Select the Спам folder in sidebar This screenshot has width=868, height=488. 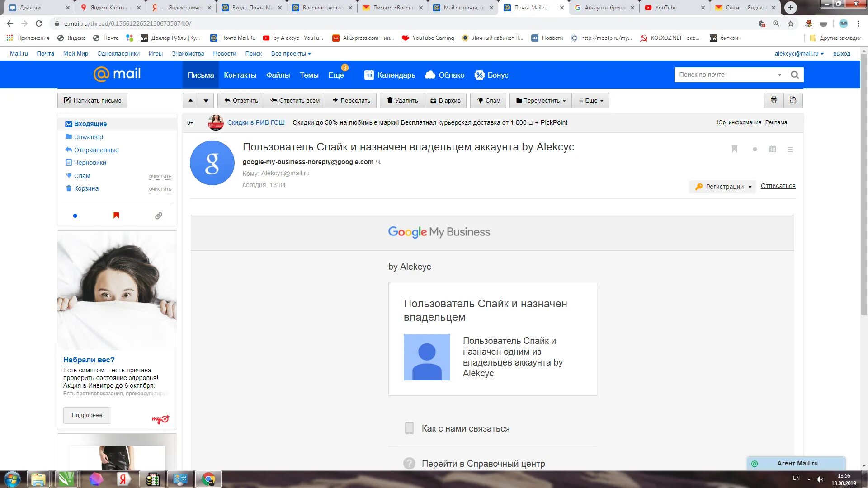point(82,175)
